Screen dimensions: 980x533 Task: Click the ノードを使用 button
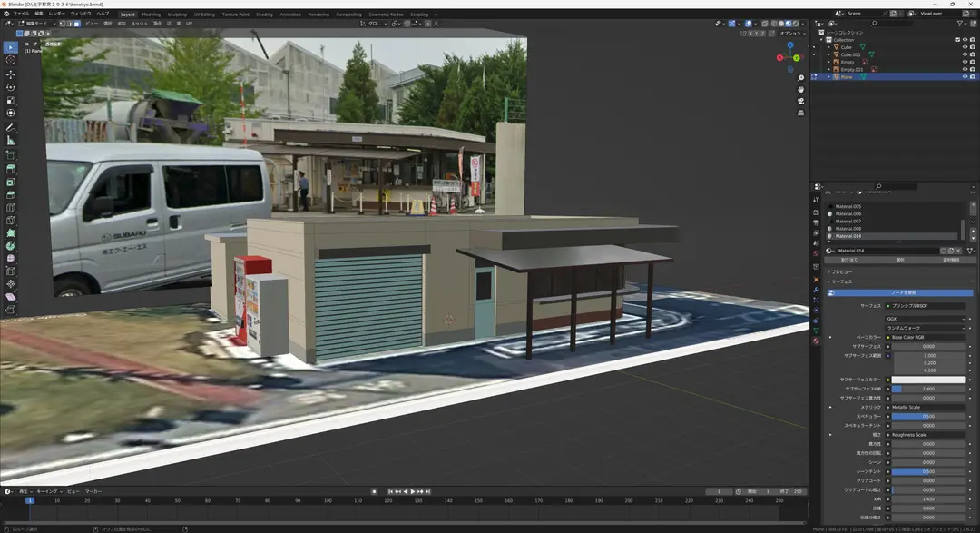pos(901,292)
